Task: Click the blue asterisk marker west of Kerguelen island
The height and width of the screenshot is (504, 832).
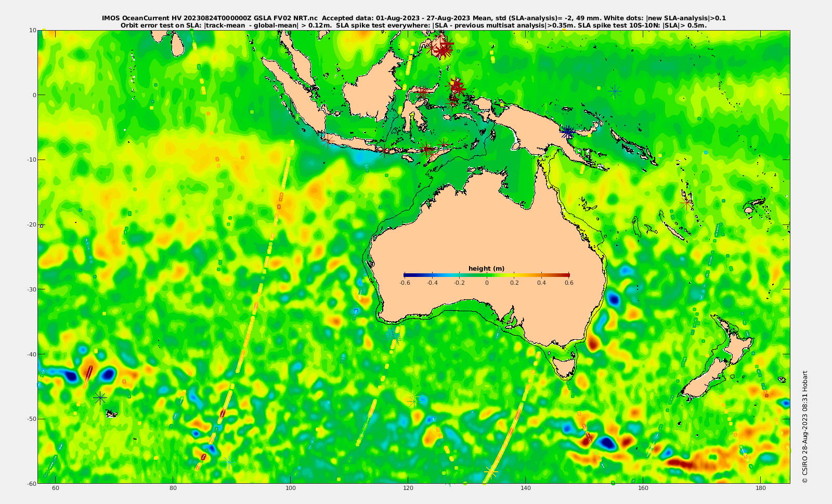Action: tap(100, 398)
